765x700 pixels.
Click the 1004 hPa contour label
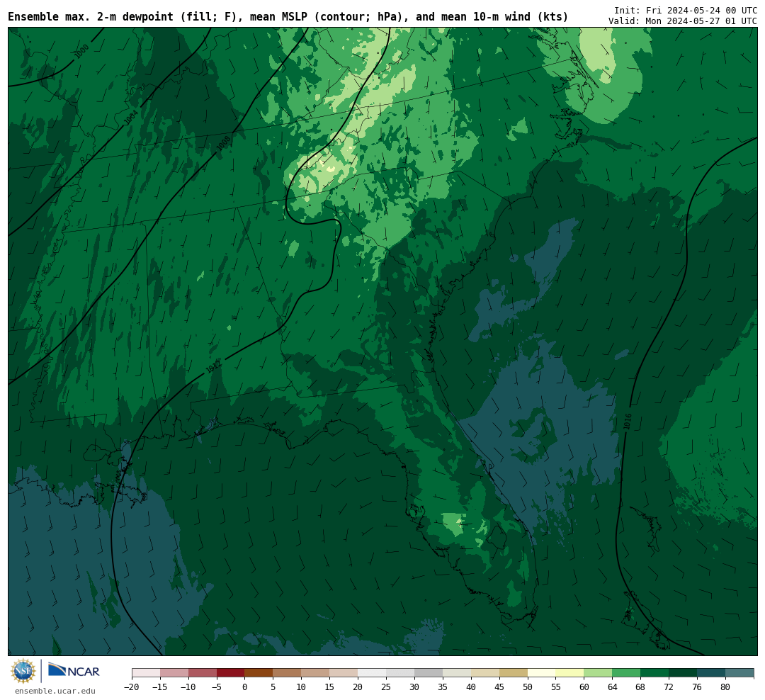[x=131, y=117]
